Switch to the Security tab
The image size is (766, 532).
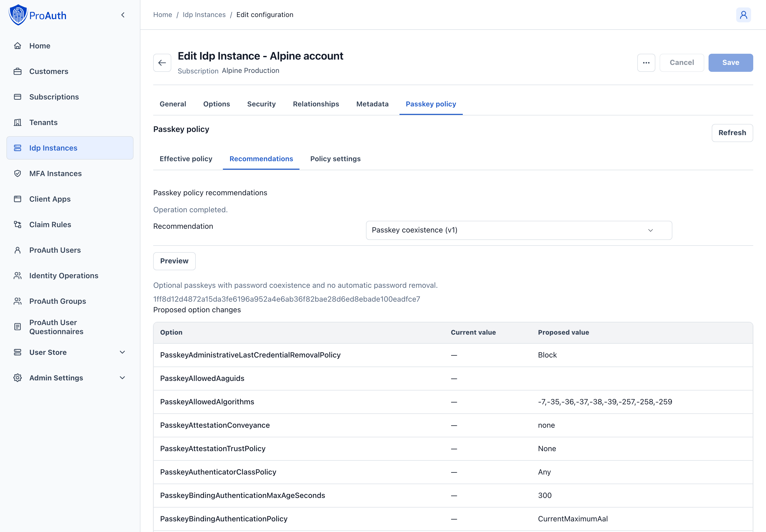point(261,104)
